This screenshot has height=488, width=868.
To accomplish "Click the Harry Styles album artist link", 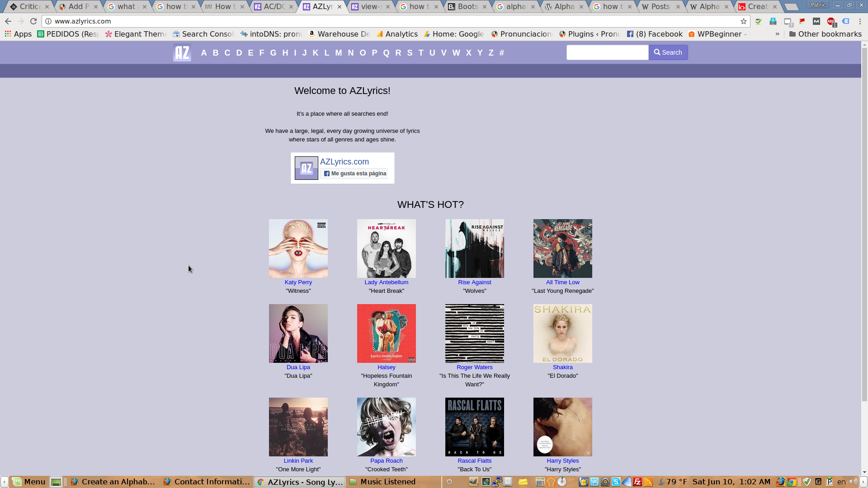I will [562, 460].
